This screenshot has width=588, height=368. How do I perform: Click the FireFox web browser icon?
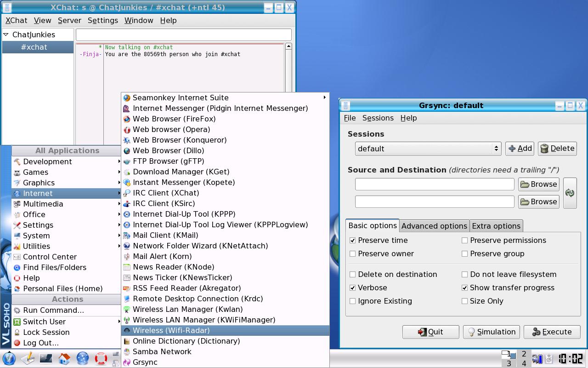127,119
